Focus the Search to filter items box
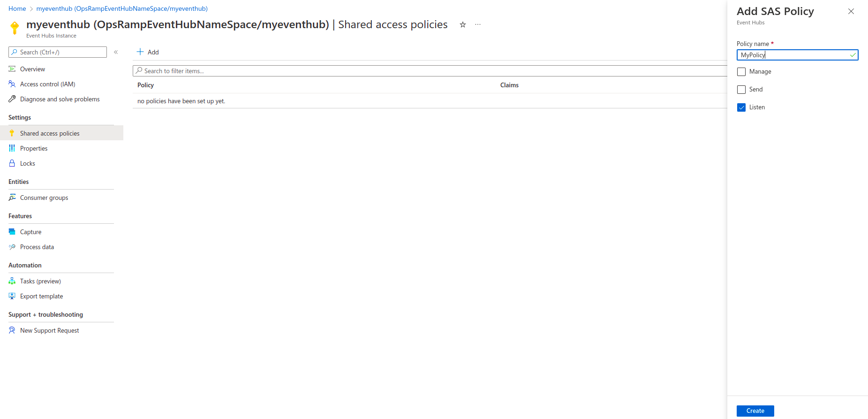Screen dimensions: 868x419 [430, 71]
